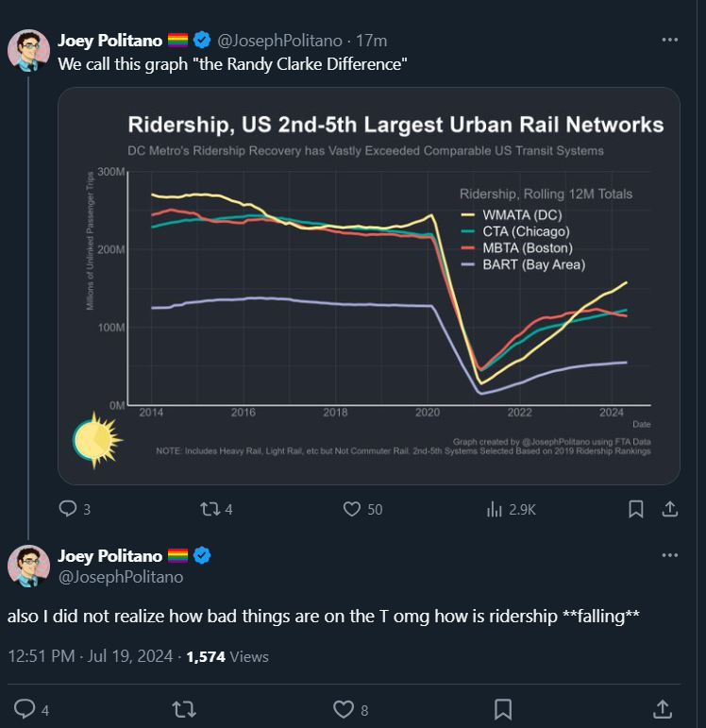Reply to the quoted graph tweet
706x728 pixels.
pos(68,509)
